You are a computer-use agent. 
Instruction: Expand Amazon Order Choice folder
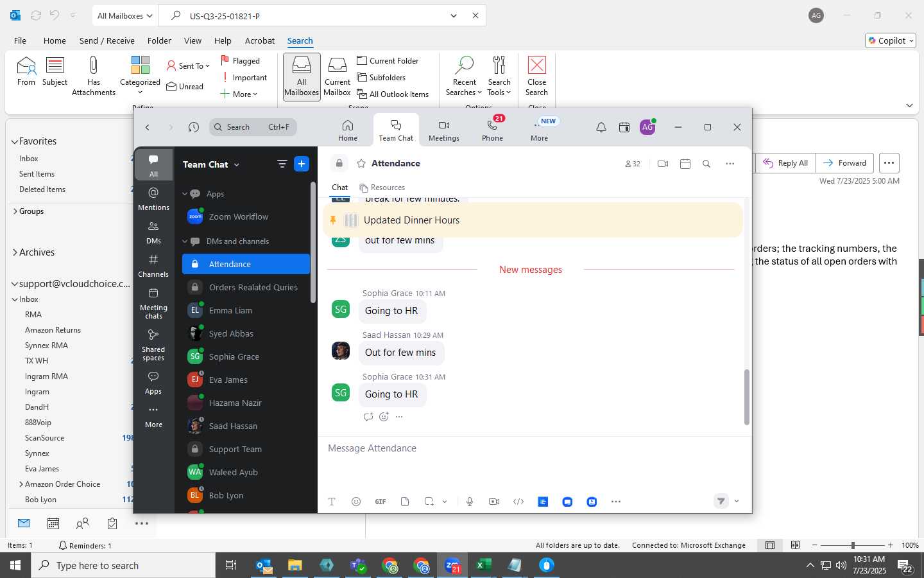(21, 484)
